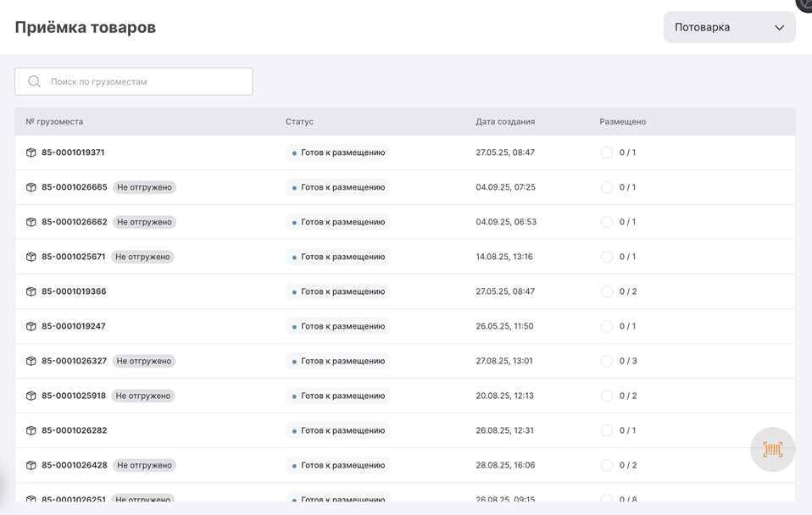Click box icon next to 85-0001019371
Viewport: 812px width, 515px height.
[x=31, y=153]
